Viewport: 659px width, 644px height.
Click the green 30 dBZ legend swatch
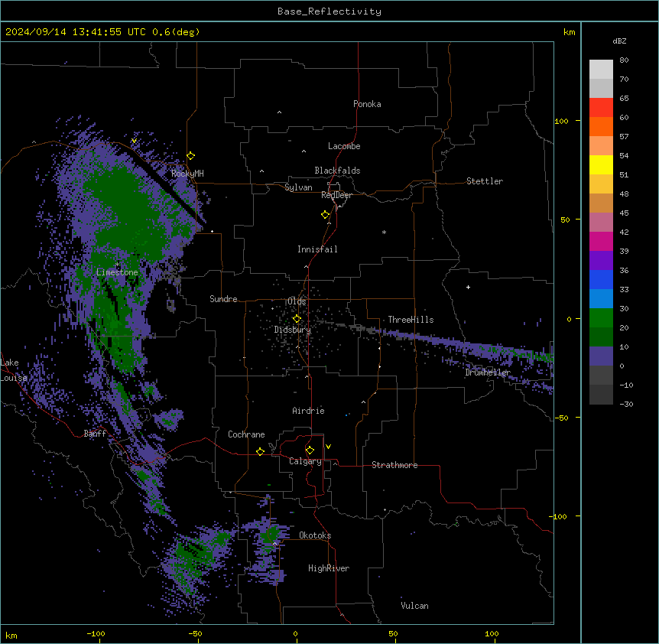click(x=601, y=318)
